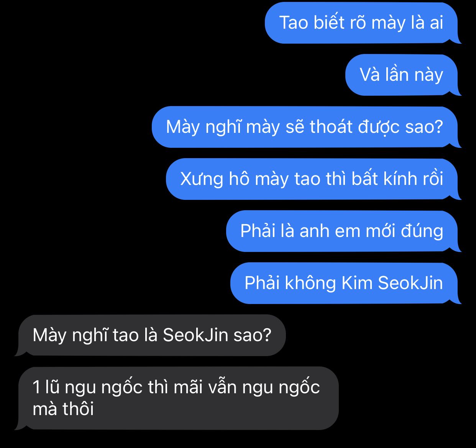Click the word "Xưng" starting the fourth message
The width and height of the screenshot is (476, 448).
coord(202,180)
